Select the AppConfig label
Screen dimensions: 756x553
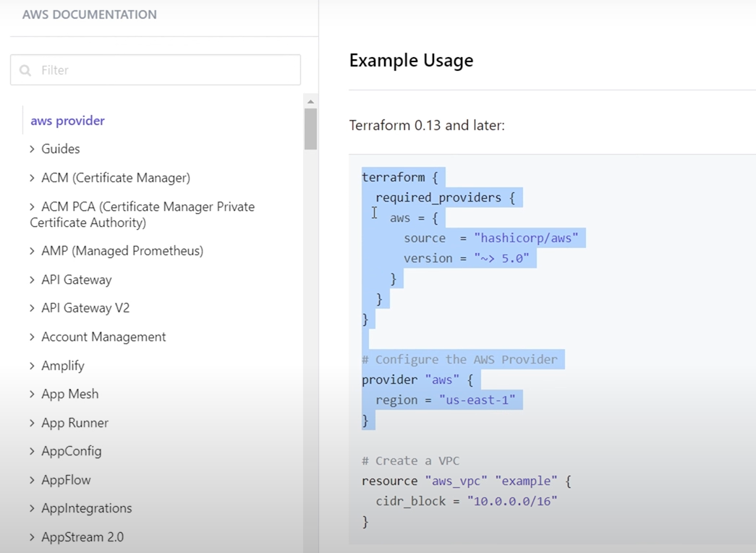coord(72,451)
